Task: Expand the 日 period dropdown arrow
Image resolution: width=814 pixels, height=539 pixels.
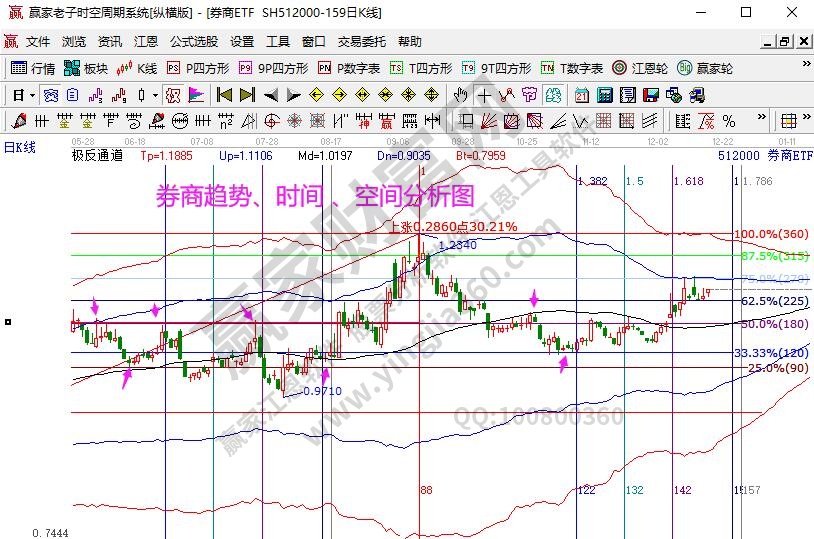Action: click(x=32, y=96)
